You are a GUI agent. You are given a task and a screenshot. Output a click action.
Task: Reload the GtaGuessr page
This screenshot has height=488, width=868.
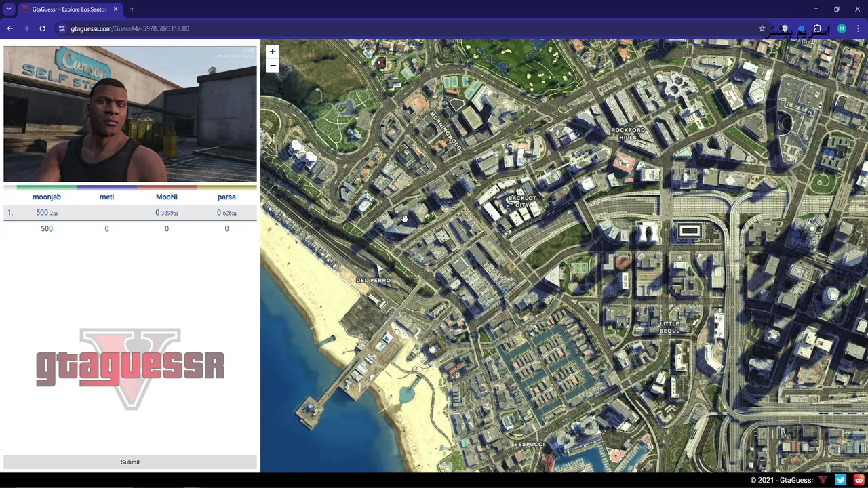(42, 28)
